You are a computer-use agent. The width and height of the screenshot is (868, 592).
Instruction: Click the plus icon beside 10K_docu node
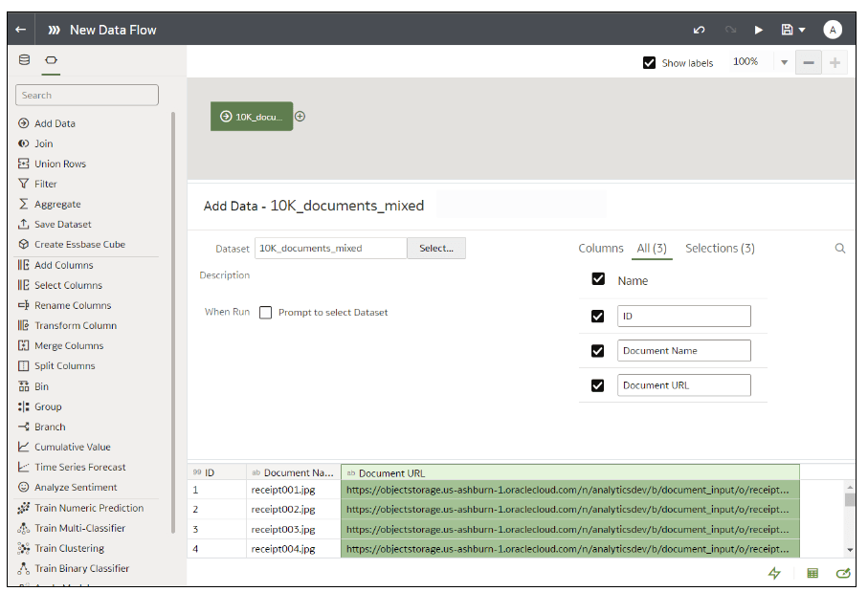tap(300, 117)
